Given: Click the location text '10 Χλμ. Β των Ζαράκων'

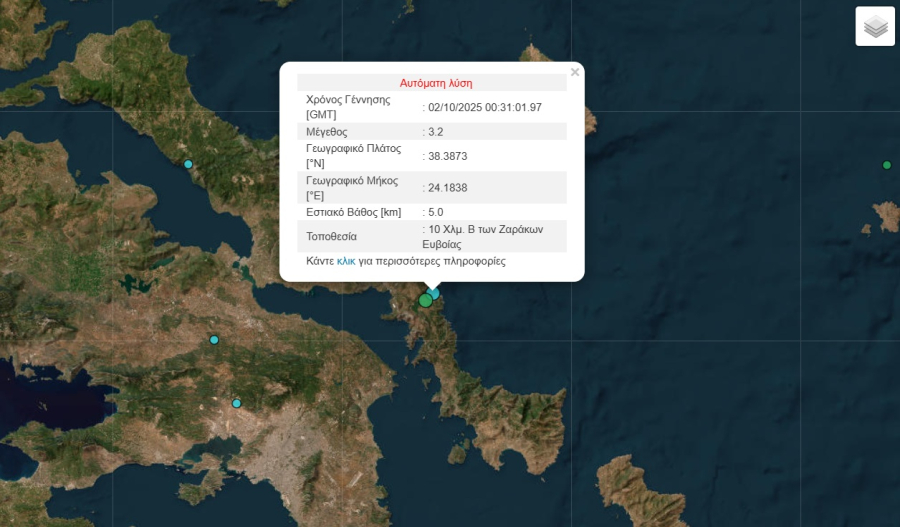Looking at the screenshot, I should point(485,229).
